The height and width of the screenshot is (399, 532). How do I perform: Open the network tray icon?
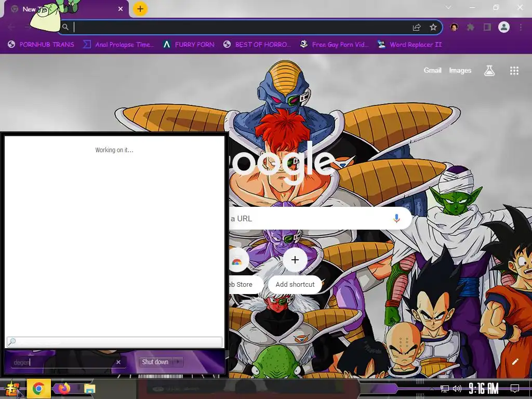pyautogui.click(x=445, y=389)
